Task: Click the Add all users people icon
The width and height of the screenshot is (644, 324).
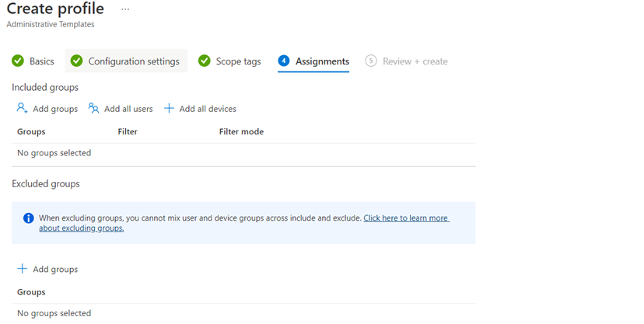Action: click(94, 109)
